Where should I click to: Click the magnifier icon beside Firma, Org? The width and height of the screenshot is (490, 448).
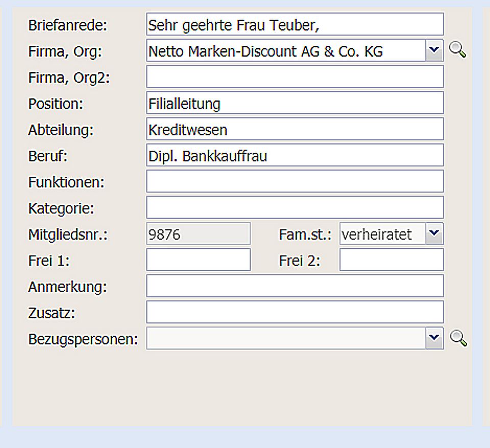click(457, 50)
